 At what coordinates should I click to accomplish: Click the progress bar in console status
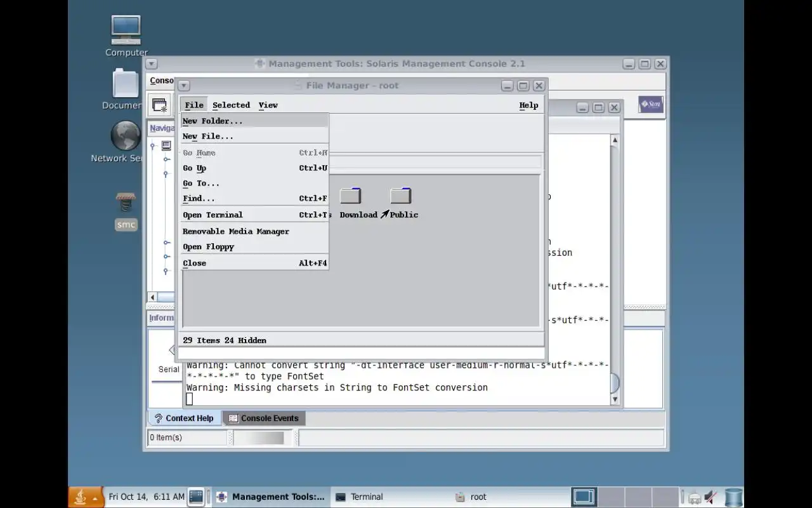[263, 438]
